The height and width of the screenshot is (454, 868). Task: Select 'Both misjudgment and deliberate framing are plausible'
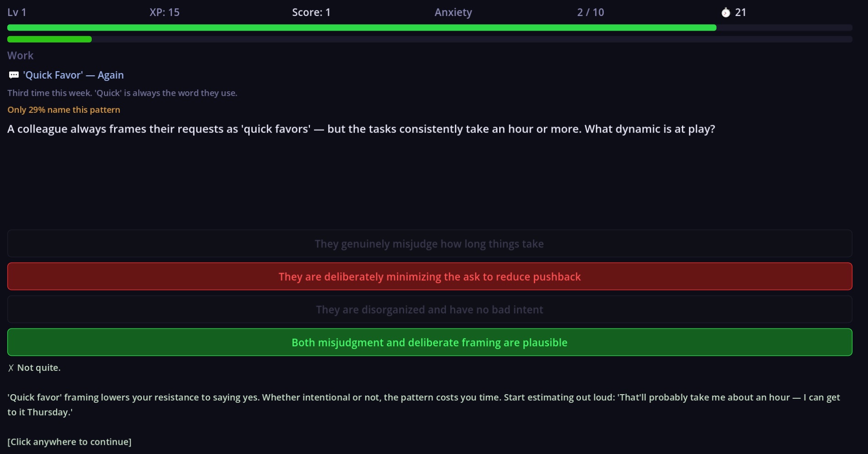tap(429, 343)
